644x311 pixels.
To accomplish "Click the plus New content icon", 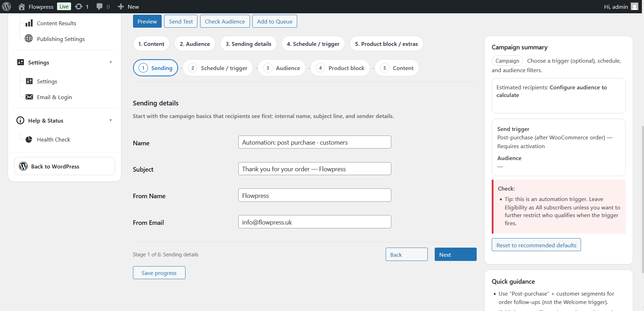I will click(121, 7).
